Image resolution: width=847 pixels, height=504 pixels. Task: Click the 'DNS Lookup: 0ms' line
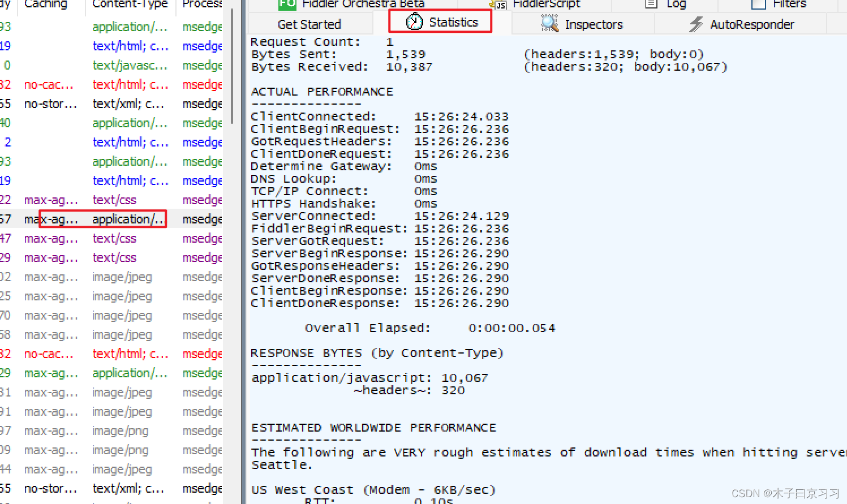click(344, 179)
